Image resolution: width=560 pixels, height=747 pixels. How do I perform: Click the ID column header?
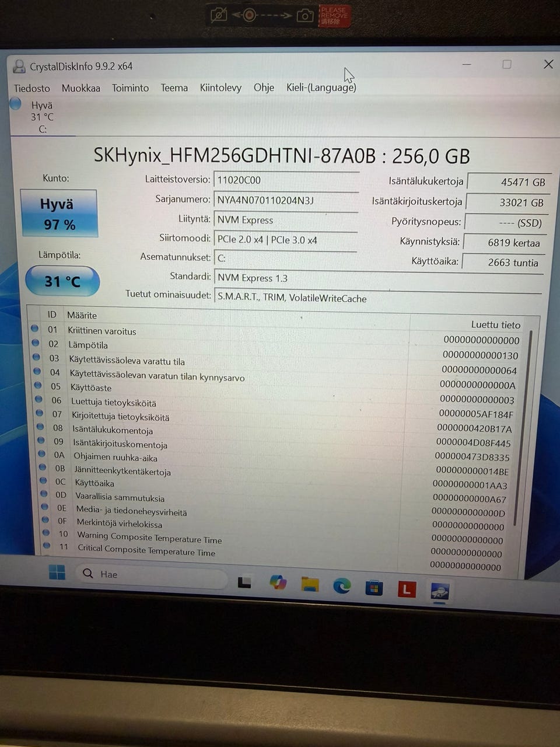[52, 315]
